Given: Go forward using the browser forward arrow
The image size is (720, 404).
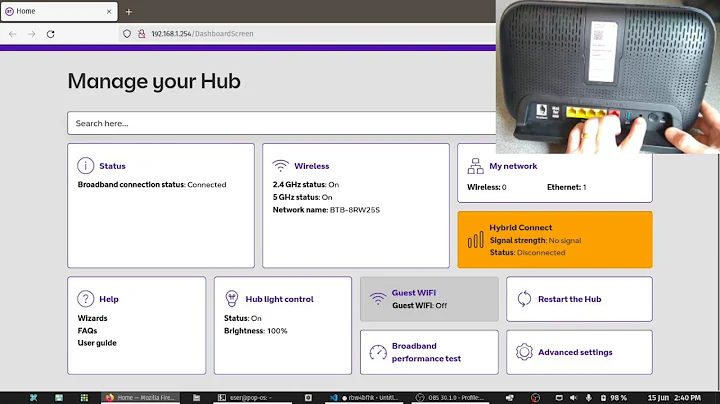Looking at the screenshot, I should pyautogui.click(x=31, y=34).
